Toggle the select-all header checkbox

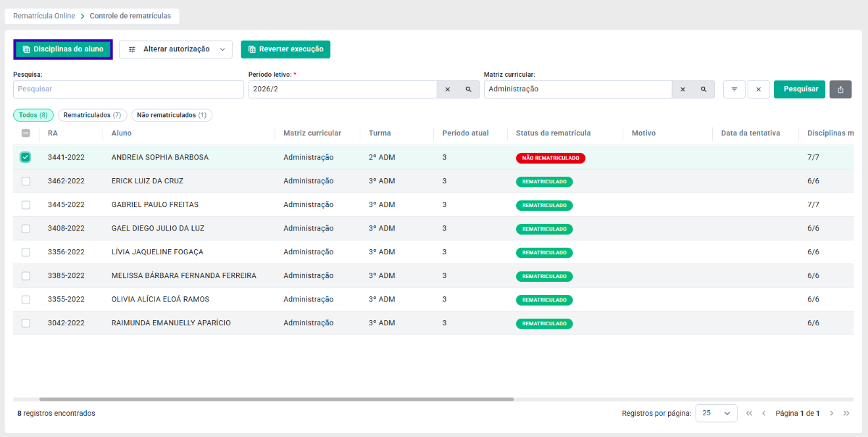[x=26, y=133]
